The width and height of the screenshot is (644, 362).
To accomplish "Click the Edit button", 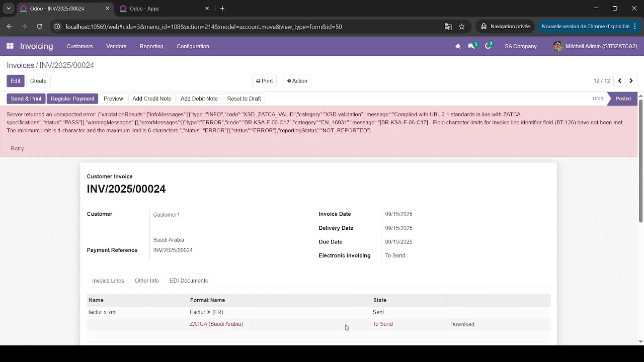I will [x=16, y=81].
